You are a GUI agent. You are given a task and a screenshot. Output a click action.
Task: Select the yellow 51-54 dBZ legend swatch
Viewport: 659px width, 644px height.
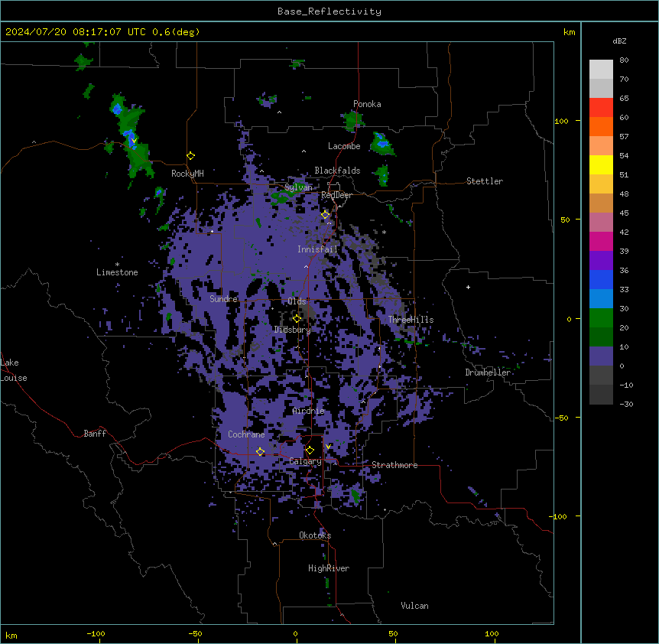pos(601,164)
